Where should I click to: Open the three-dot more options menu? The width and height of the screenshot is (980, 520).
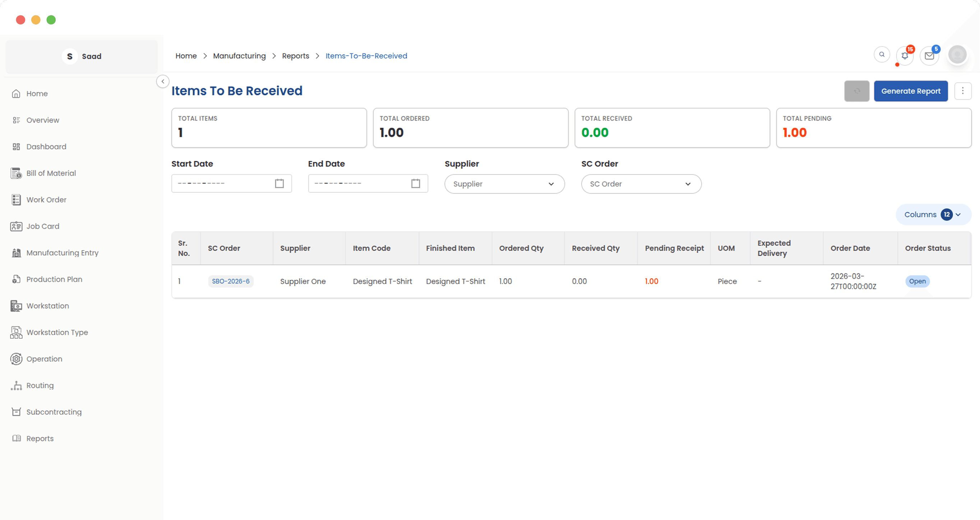(962, 91)
